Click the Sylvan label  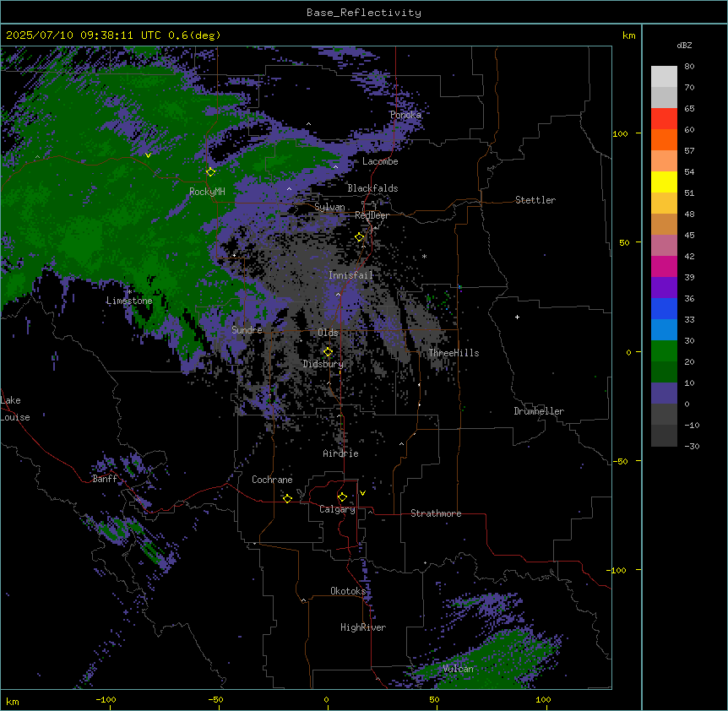coord(329,208)
